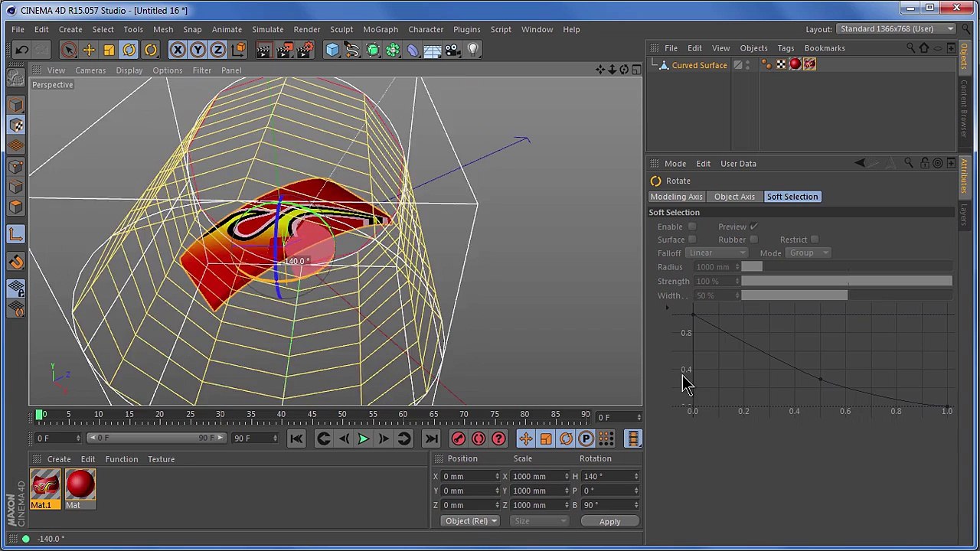Open the Layout selection dropdown
The width and height of the screenshot is (980, 551).
coord(896,29)
